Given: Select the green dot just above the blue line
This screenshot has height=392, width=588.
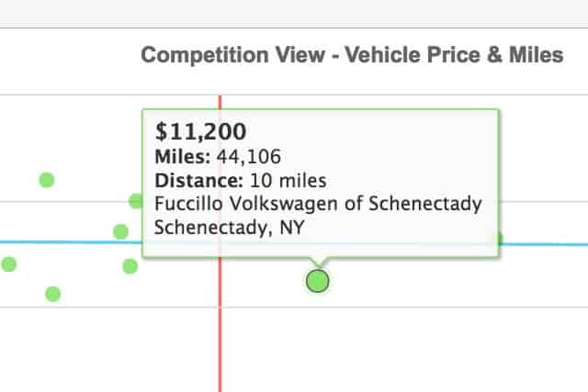Looking at the screenshot, I should (x=120, y=231).
